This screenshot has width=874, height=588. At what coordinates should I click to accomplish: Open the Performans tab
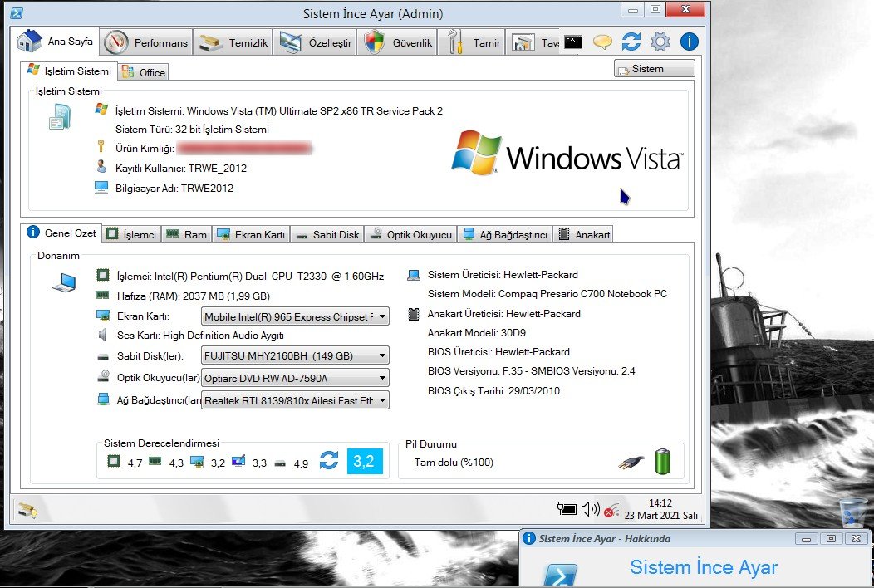coord(146,42)
